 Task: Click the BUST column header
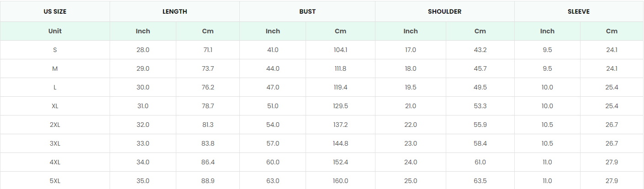point(307,11)
